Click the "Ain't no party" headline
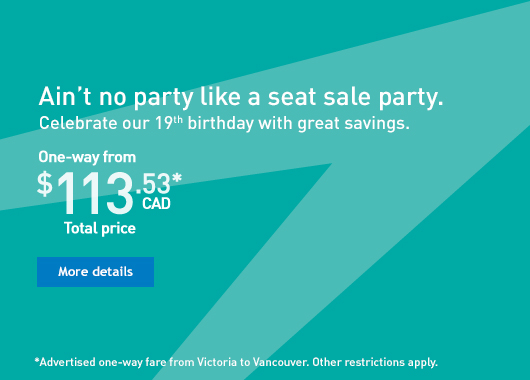Viewport: 530px width, 380px height. (x=241, y=97)
